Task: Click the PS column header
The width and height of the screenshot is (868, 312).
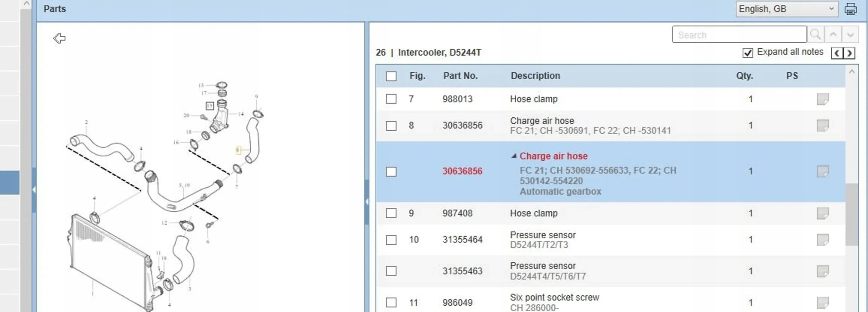Action: [792, 76]
